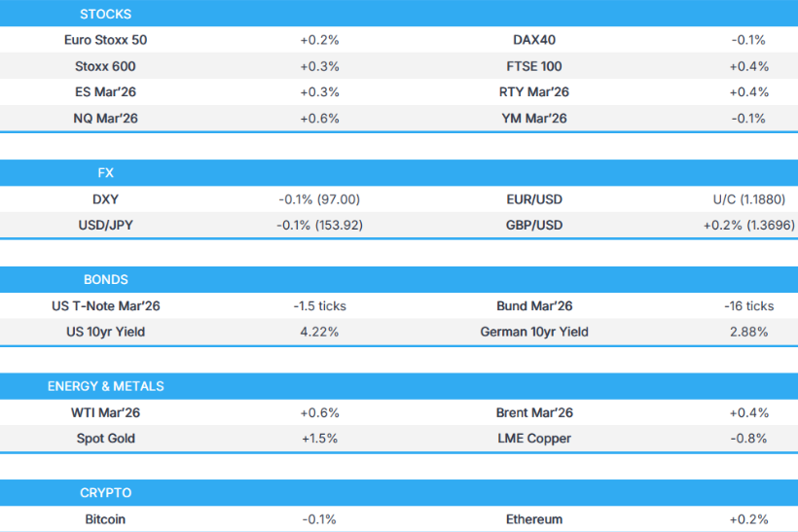Select the Spot Gold +1.5% value
The image size is (798, 532).
tap(319, 439)
